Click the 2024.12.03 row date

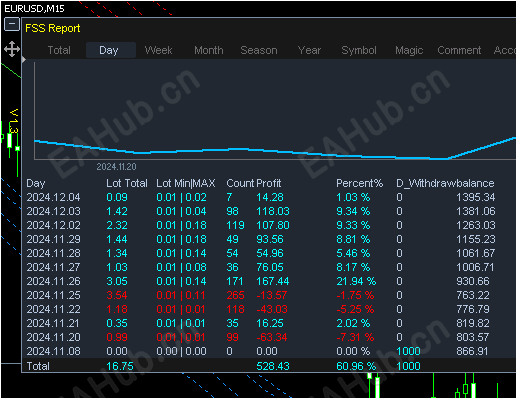click(x=53, y=211)
